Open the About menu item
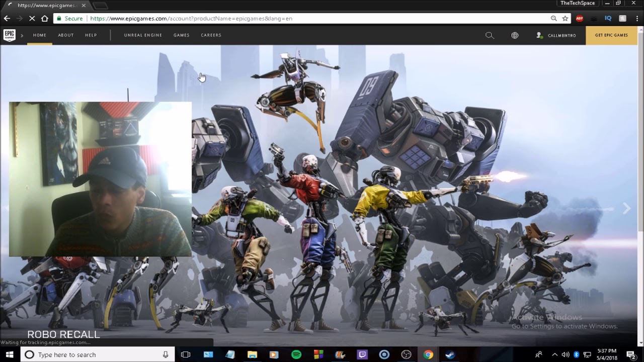Viewport: 644px width, 362px height. 66,35
